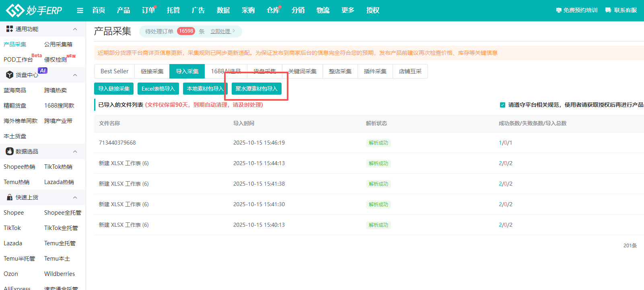This screenshot has height=290, width=644.
Task: Switch to the 关键词采集 tab
Action: 302,71
